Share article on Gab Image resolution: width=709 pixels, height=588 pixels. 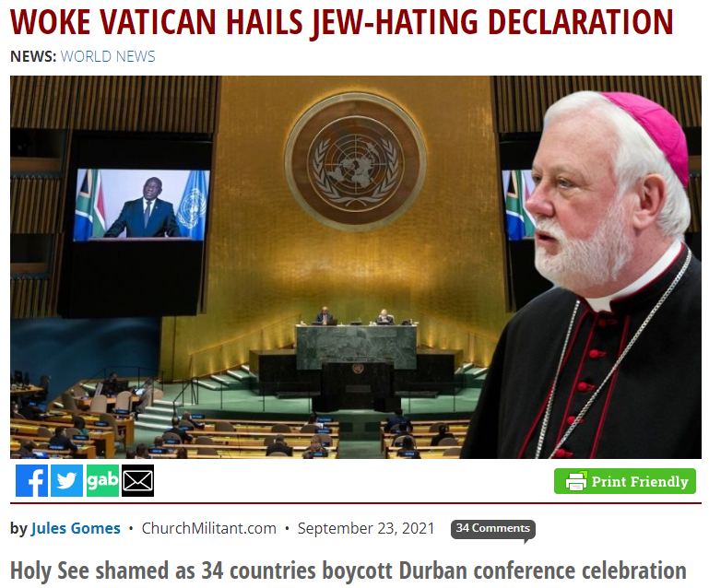102,480
